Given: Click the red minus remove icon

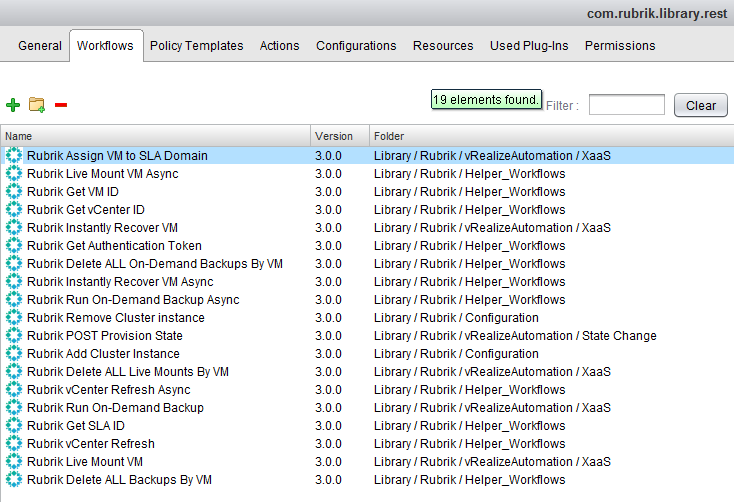Looking at the screenshot, I should (61, 105).
